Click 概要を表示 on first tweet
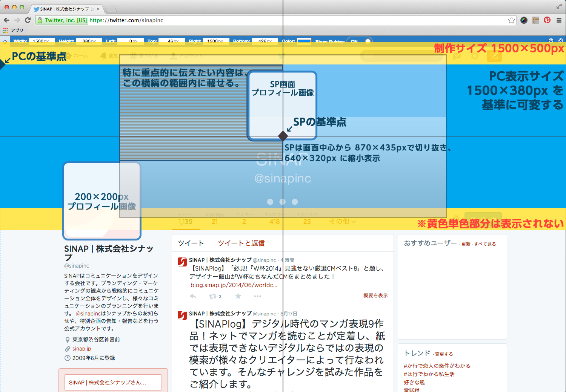Image resolution: width=566 pixels, height=392 pixels. 375,296
